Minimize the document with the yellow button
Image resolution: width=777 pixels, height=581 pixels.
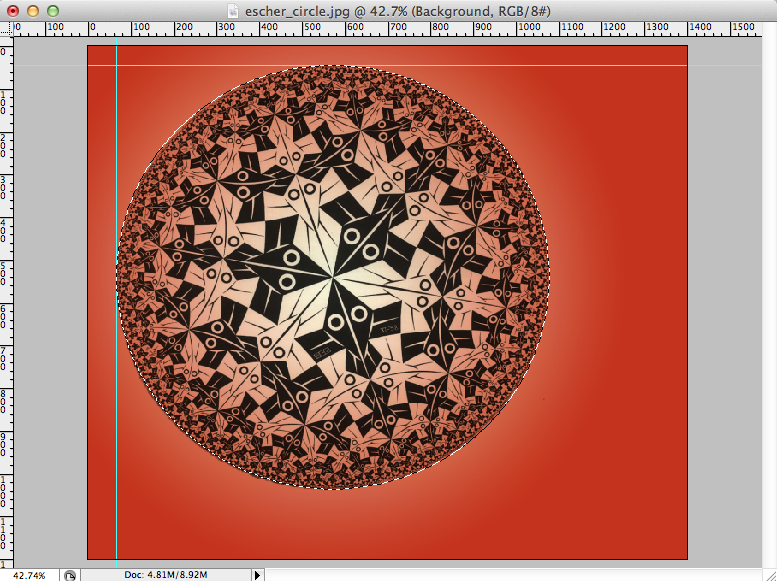click(33, 11)
